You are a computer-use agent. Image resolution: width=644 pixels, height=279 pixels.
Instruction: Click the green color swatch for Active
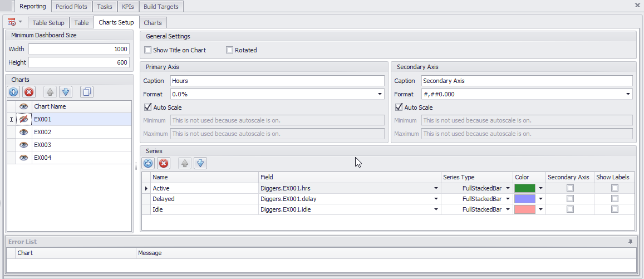coord(525,188)
